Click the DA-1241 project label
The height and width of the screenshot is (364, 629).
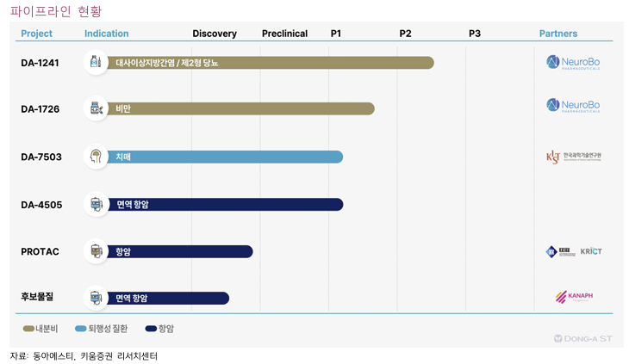40,63
